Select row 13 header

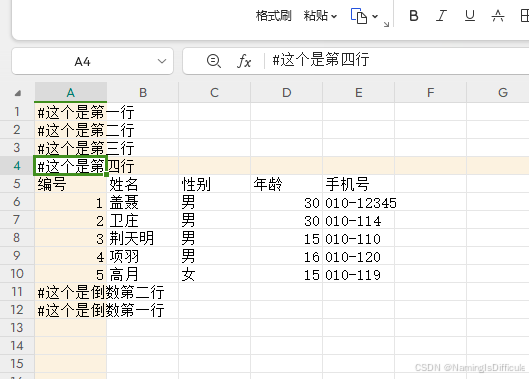[17, 328]
